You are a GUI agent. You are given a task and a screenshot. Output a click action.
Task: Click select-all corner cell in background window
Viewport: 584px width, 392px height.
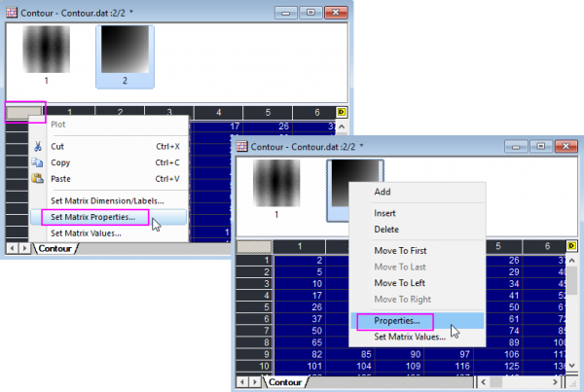click(x=24, y=113)
